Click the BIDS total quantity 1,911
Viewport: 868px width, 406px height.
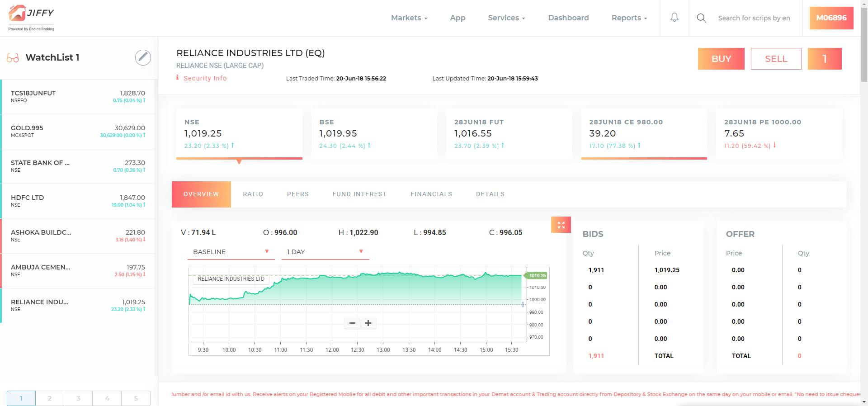[596, 356]
